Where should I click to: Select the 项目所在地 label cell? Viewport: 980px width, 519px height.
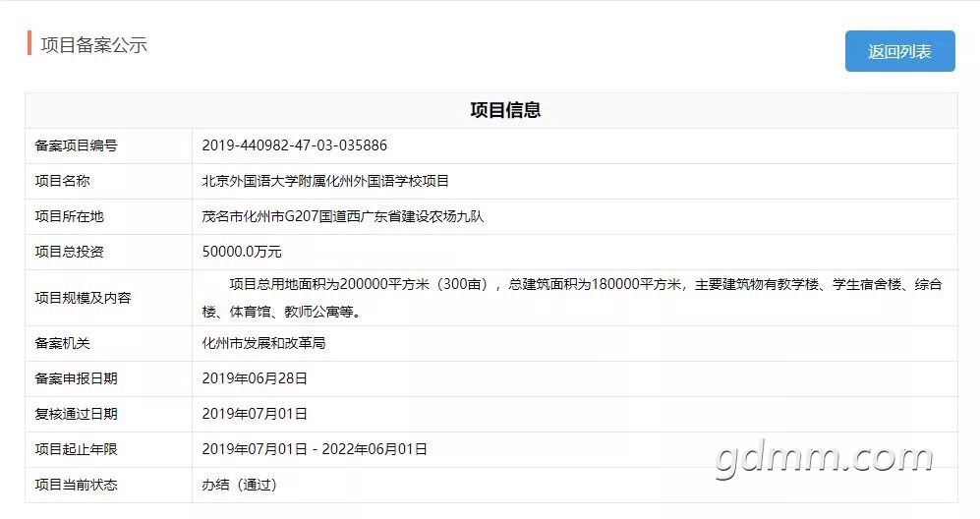[108, 217]
